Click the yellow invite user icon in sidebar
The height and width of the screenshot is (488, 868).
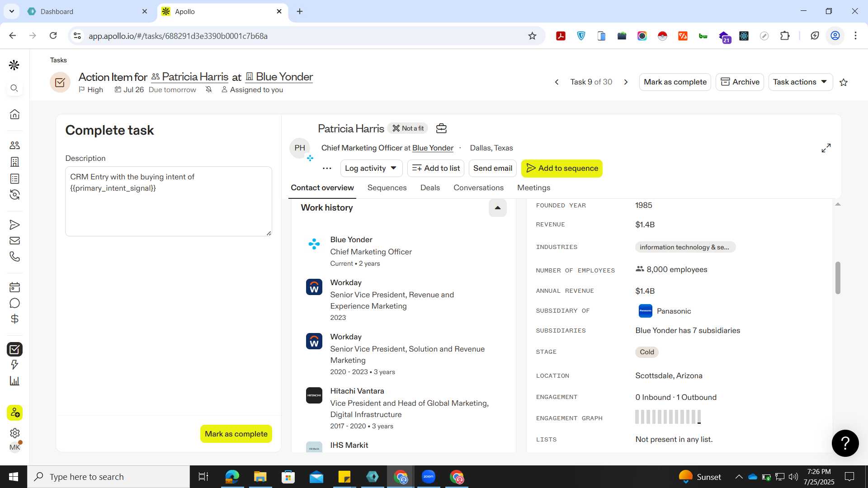14,413
